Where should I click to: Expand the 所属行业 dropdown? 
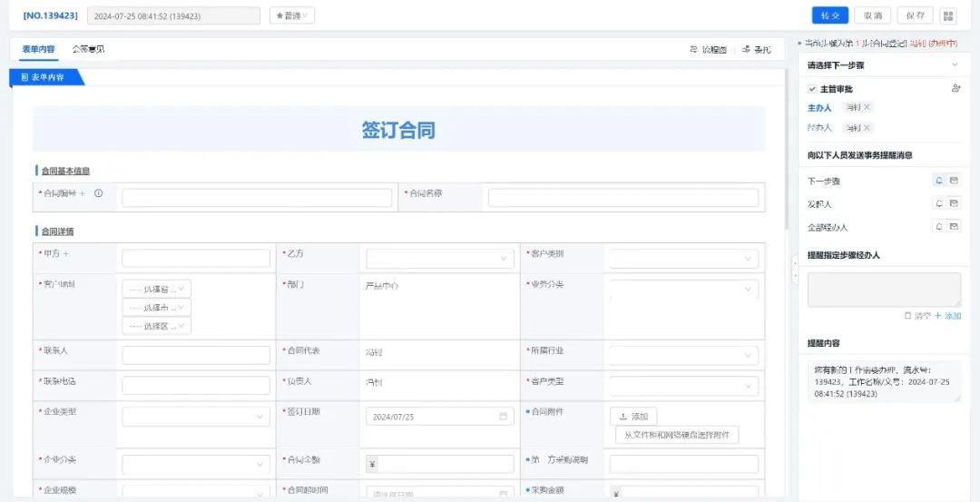click(x=684, y=355)
